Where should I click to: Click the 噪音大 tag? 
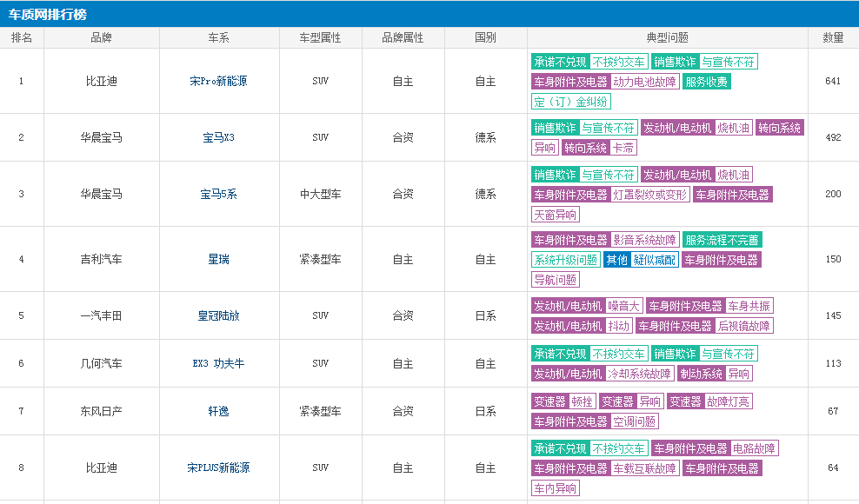623,306
